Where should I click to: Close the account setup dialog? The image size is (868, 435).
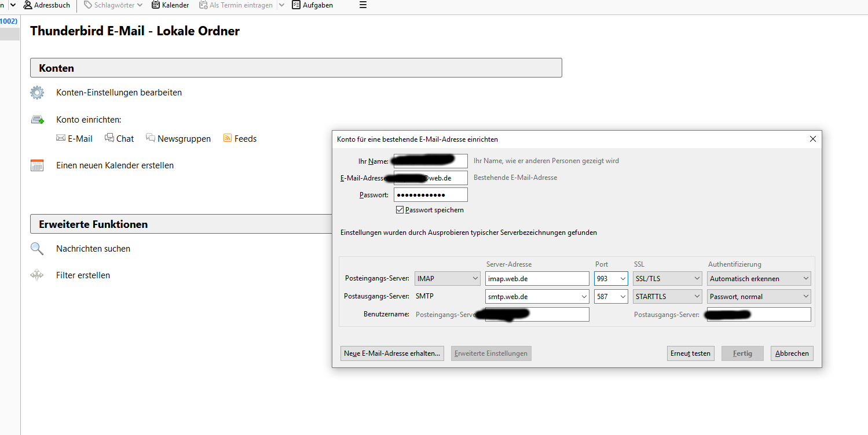point(813,139)
